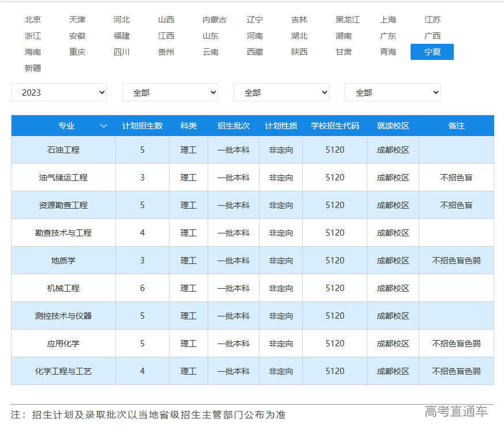Select the 黑龙江 province link
Screen dimensions: 504x434
click(x=347, y=19)
